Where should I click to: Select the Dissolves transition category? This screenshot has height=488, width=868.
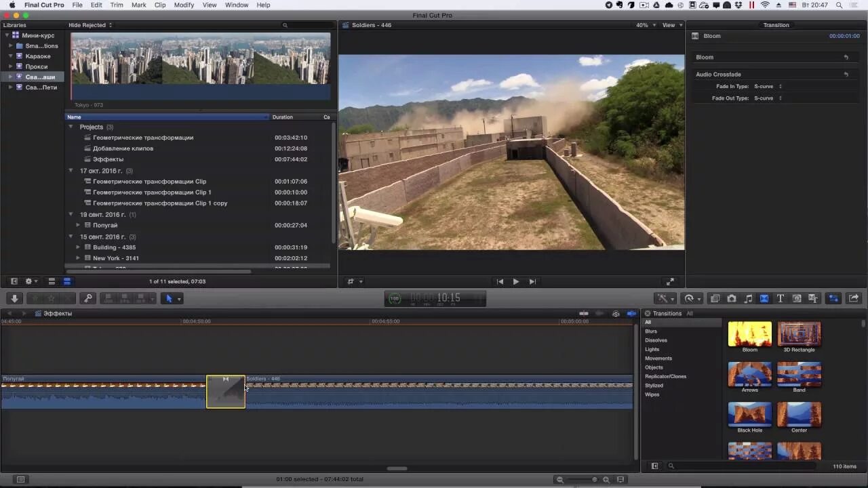tap(656, 340)
